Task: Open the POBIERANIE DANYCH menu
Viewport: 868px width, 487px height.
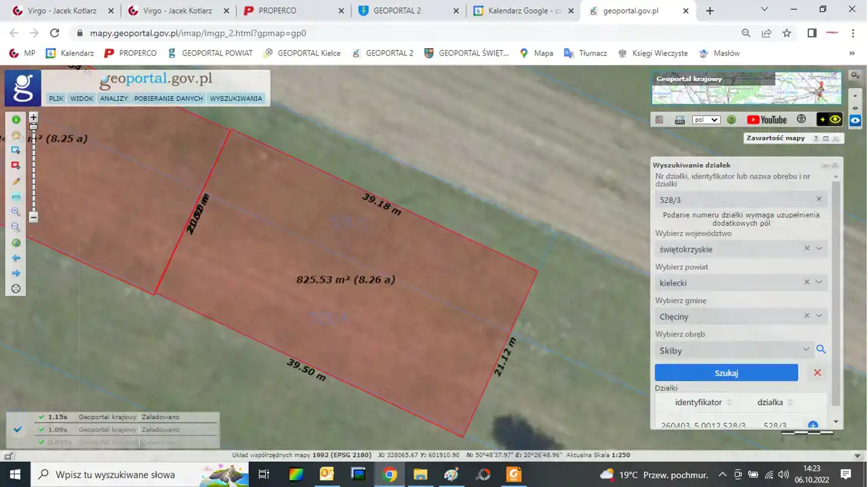Action: [x=168, y=98]
